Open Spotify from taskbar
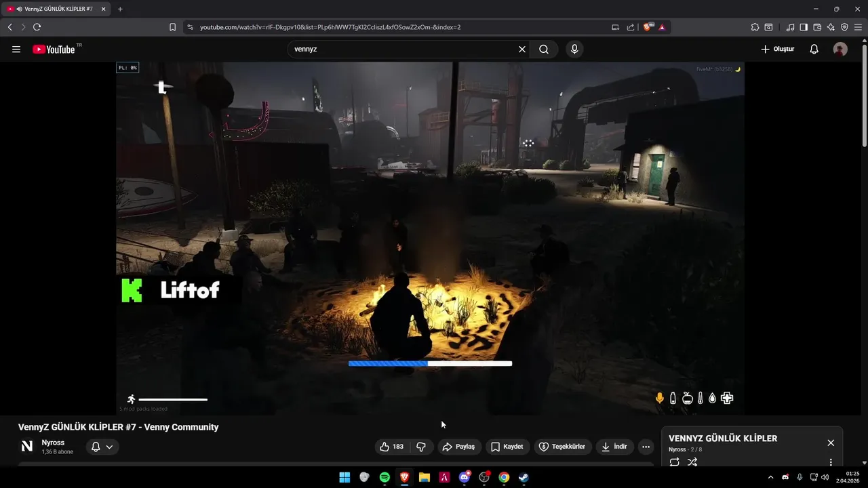The height and width of the screenshot is (488, 868). (x=384, y=477)
